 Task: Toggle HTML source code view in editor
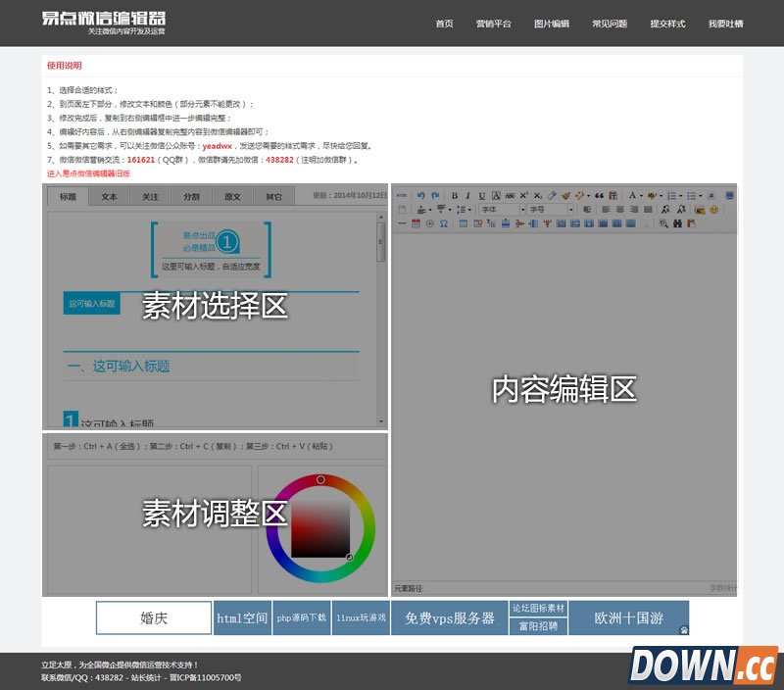pos(401,195)
